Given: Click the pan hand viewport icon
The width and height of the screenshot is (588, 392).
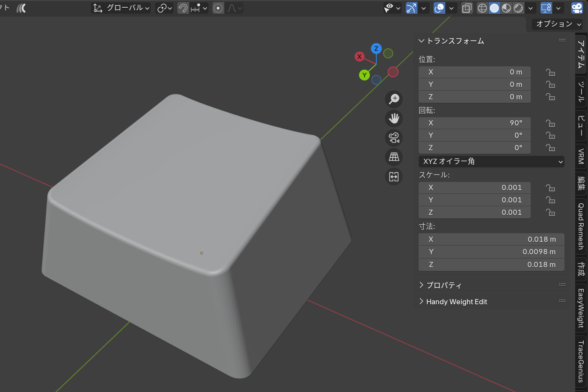Looking at the screenshot, I should (394, 118).
